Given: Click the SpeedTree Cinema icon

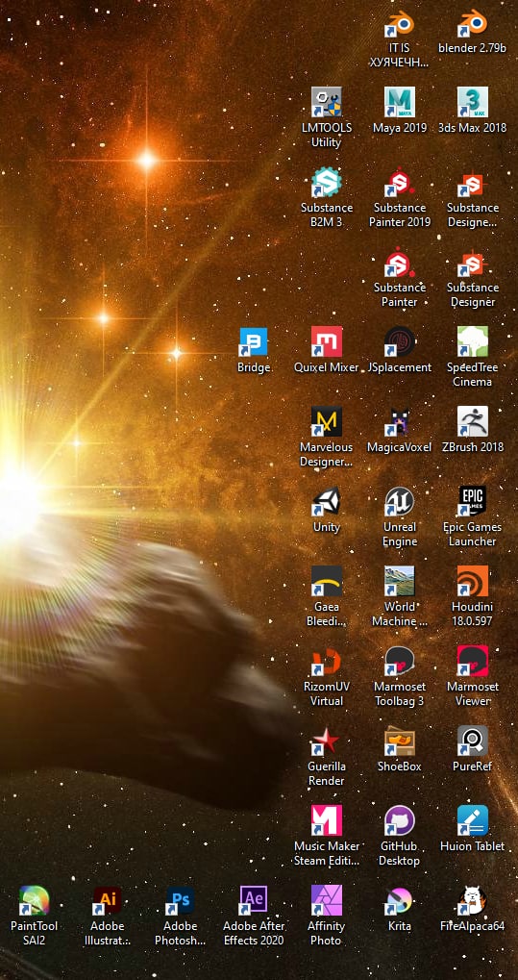Looking at the screenshot, I should coord(473,341).
